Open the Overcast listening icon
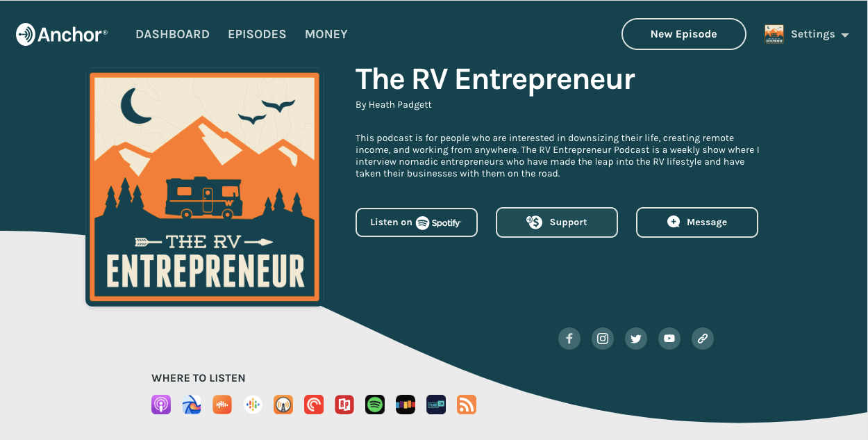 click(x=283, y=405)
